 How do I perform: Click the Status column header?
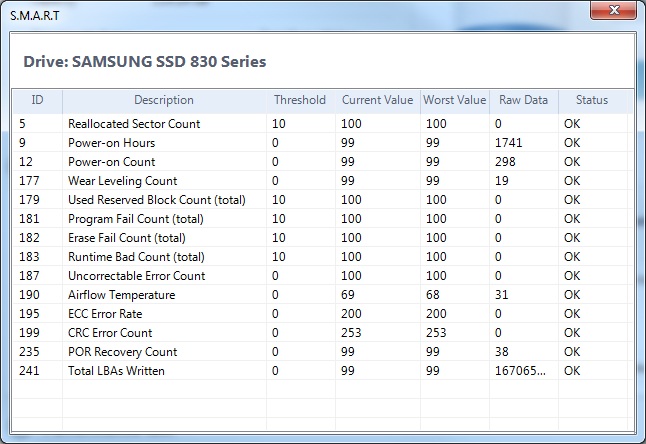(592, 100)
